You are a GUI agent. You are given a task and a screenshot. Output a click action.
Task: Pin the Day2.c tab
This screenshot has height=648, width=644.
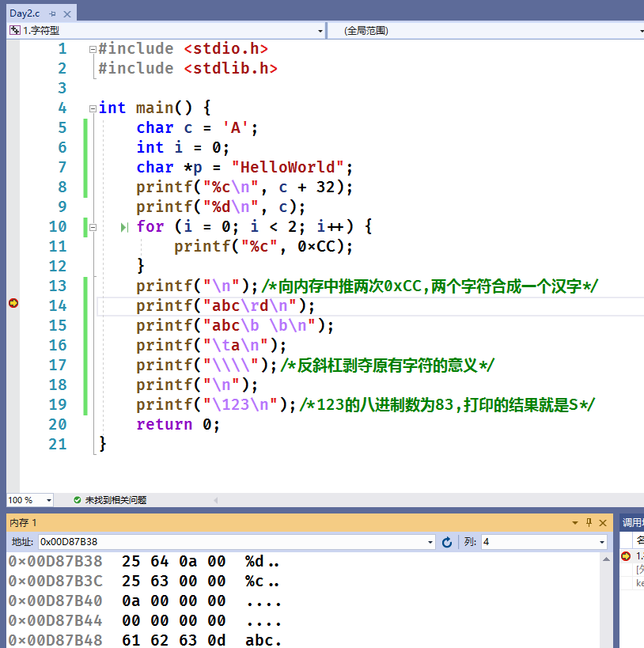tap(52, 14)
